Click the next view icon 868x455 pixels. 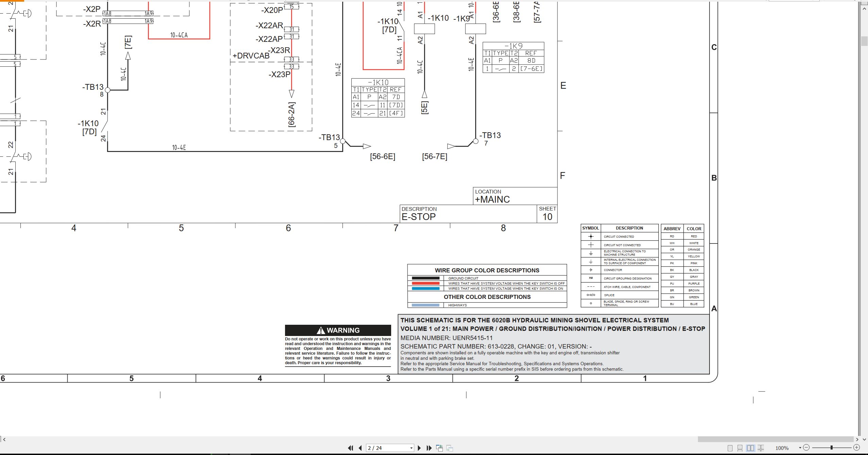[450, 448]
